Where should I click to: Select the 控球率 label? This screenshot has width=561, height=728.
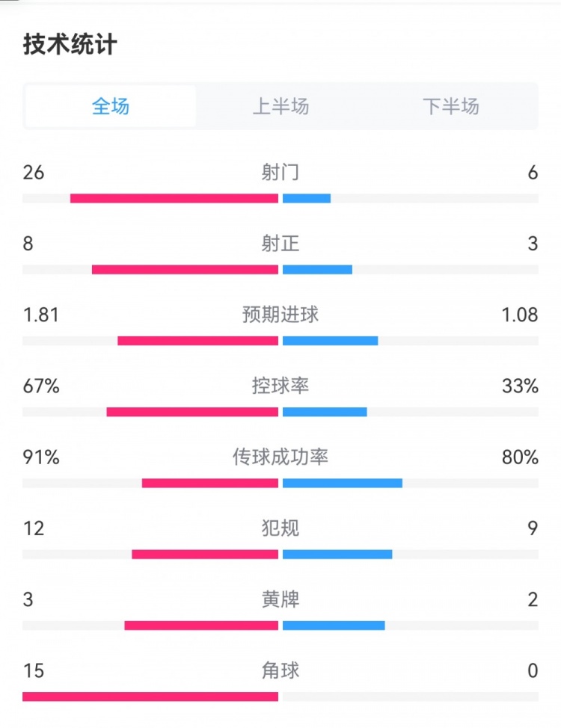(x=280, y=386)
